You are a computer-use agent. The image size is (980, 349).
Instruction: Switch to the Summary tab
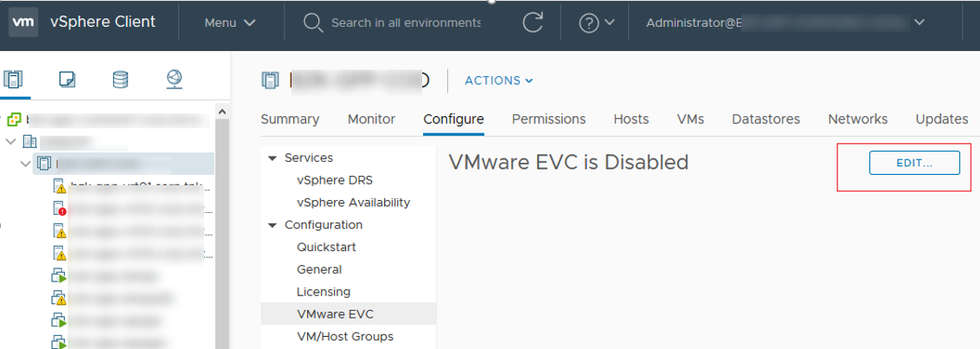tap(290, 119)
